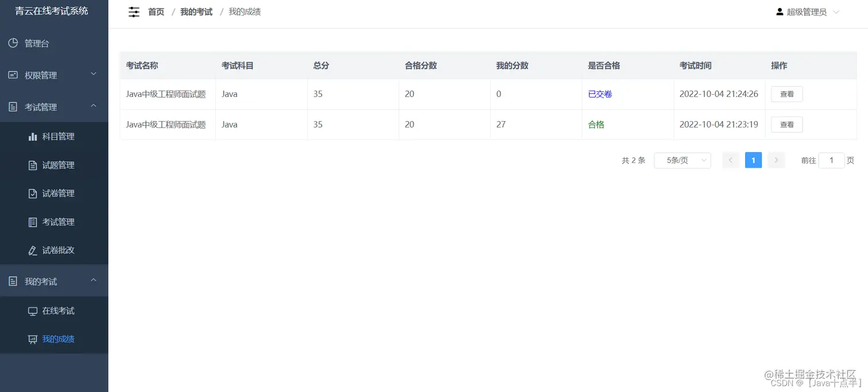Viewport: 868px width, 392px height.
Task: Open the 在线考试 menu item
Action: click(54, 311)
